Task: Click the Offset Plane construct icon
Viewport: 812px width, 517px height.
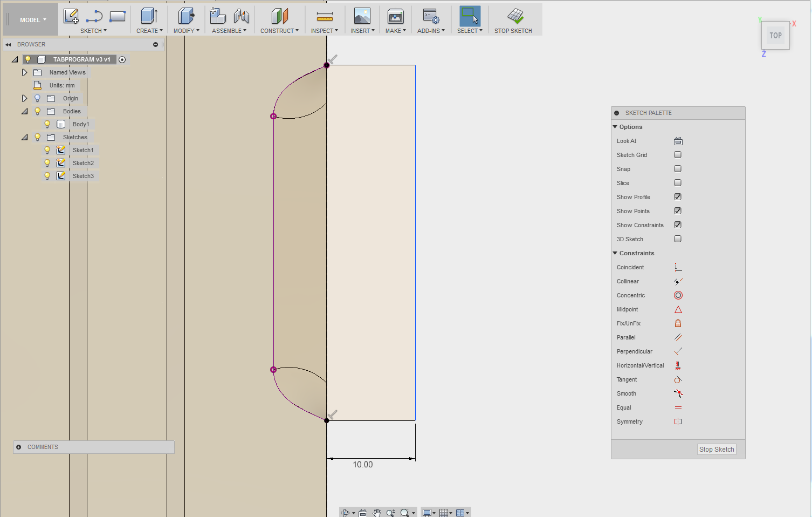Action: point(279,16)
